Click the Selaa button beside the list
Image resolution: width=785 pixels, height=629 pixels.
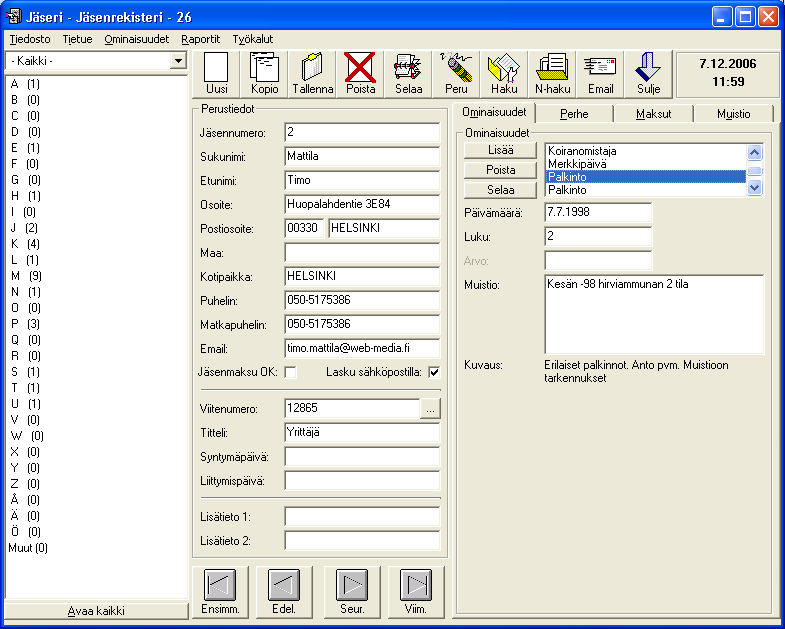[500, 190]
